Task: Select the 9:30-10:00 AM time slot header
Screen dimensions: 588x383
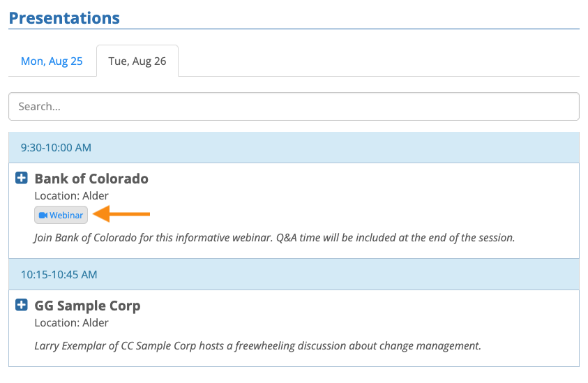Action: (x=56, y=148)
